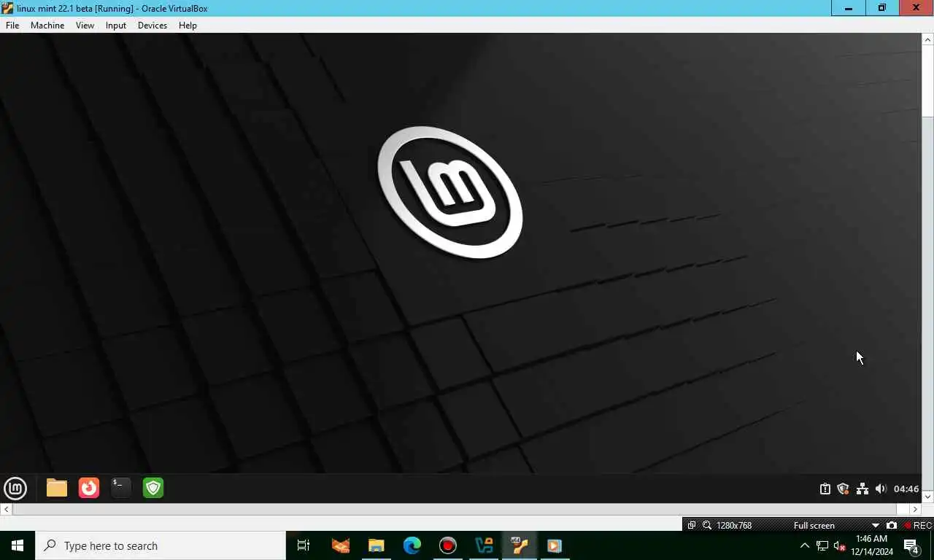Open the Machine menu
This screenshot has height=560, width=934.
[47, 25]
